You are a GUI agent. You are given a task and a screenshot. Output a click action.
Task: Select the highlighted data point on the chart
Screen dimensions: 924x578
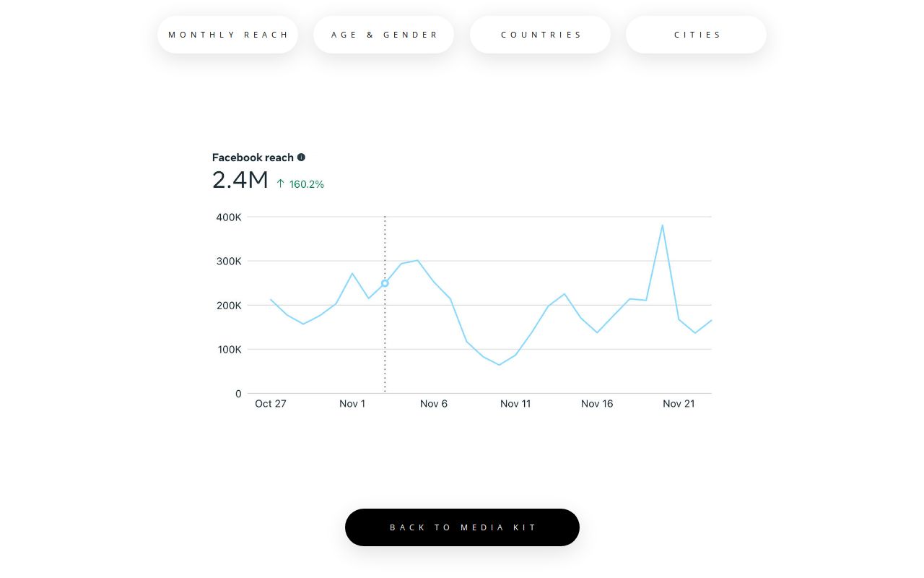384,283
